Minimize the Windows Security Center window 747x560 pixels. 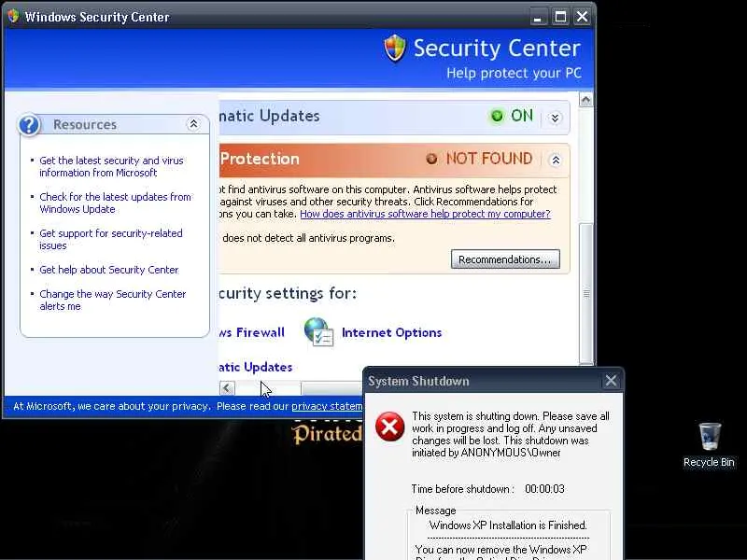pos(538,17)
